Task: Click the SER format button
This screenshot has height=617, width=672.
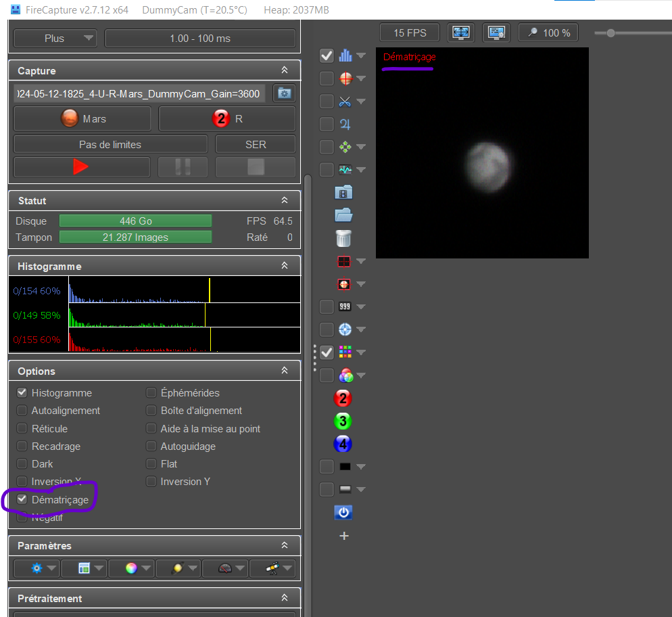Action: (x=256, y=145)
